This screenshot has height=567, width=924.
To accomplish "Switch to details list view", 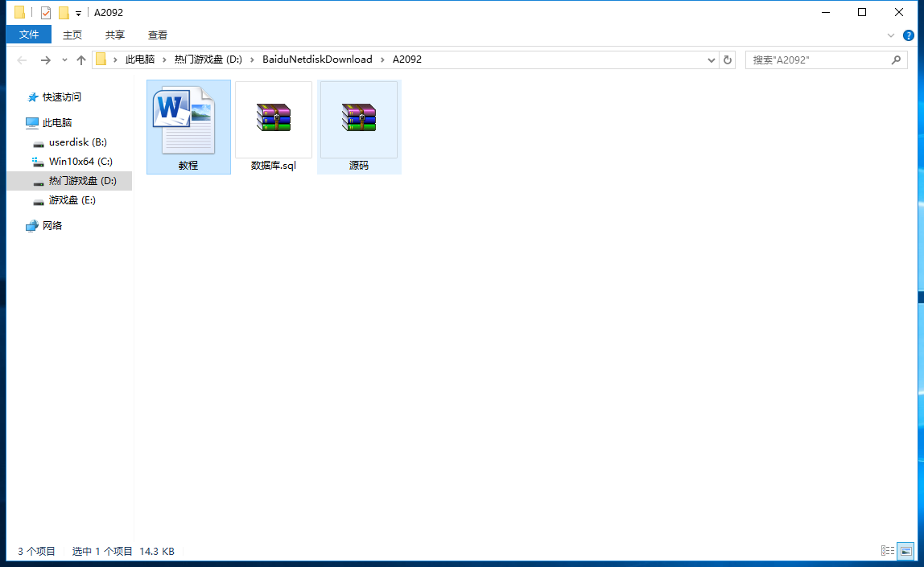I will [888, 551].
